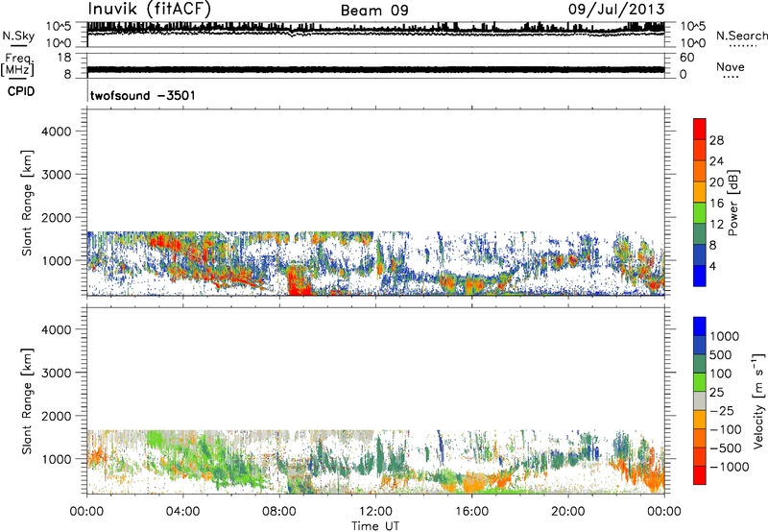Image resolution: width=768 pixels, height=532 pixels.
Task: Select the "N.Sky" legend label
Action: pyautogui.click(x=18, y=36)
